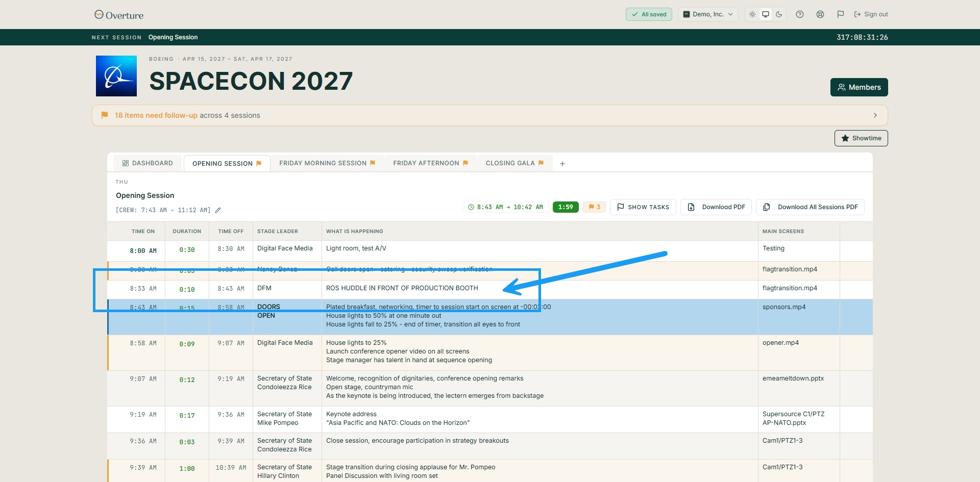Image resolution: width=980 pixels, height=482 pixels.
Task: Click 'Close session, encourage participation' cell
Action: coord(540,446)
